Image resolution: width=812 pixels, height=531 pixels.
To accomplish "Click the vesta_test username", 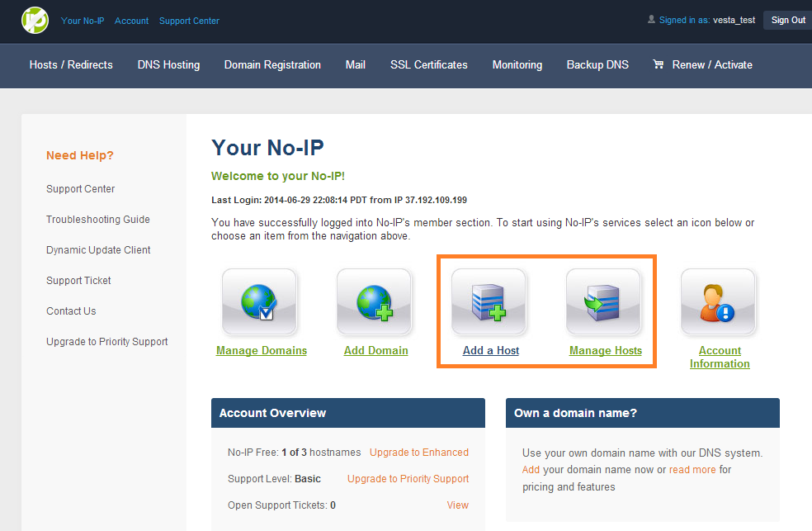I will tap(734, 20).
